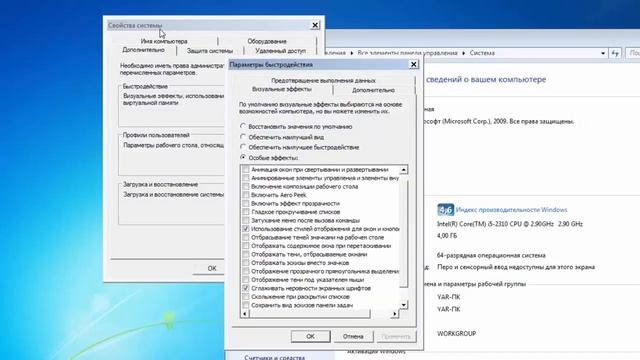Click the effects list scroll up arrow
Screen dimensions: 640x360
tap(403, 170)
